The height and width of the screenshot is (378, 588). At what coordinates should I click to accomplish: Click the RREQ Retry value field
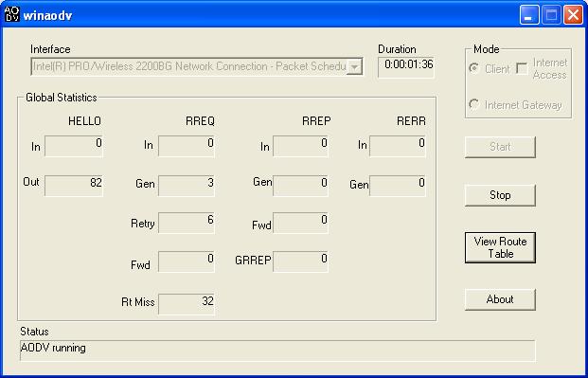187,223
